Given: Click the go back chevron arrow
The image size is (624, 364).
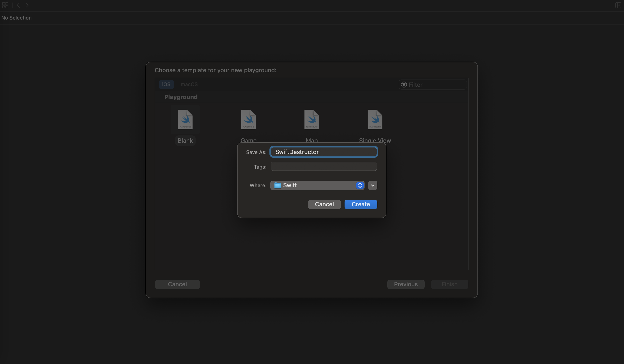Looking at the screenshot, I should click(18, 5).
